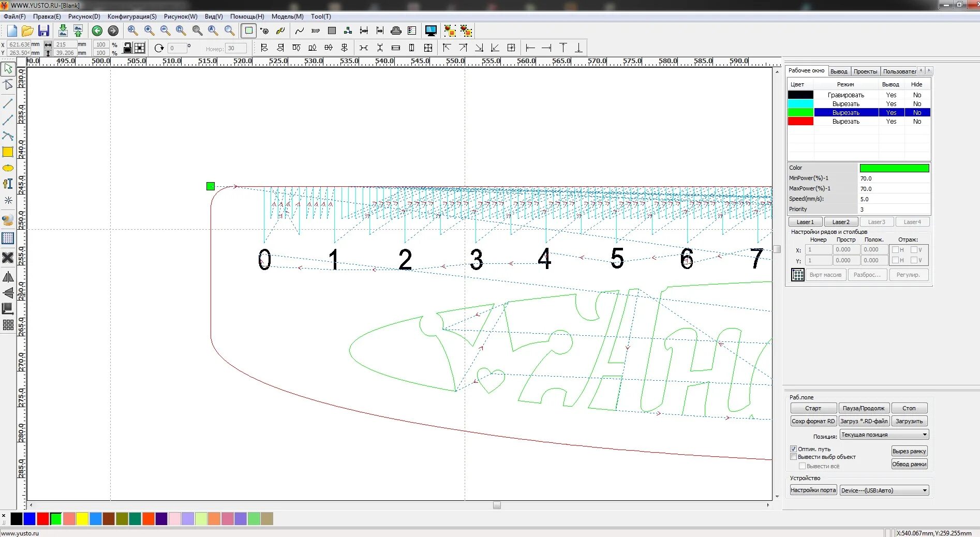
Task: Open the laser preview monitor window
Action: (x=430, y=31)
